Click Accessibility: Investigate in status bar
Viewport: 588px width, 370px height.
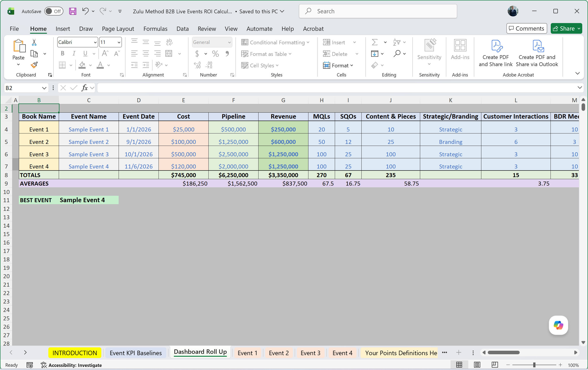(71, 365)
